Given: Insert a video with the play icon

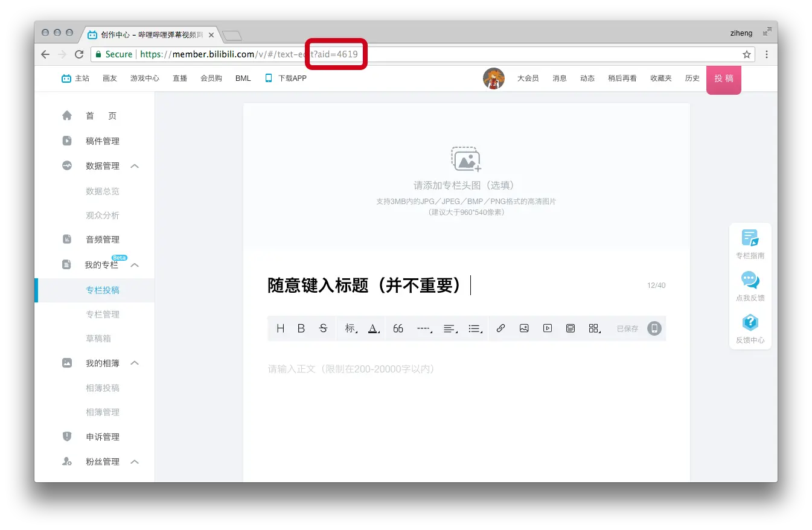Looking at the screenshot, I should coord(548,328).
